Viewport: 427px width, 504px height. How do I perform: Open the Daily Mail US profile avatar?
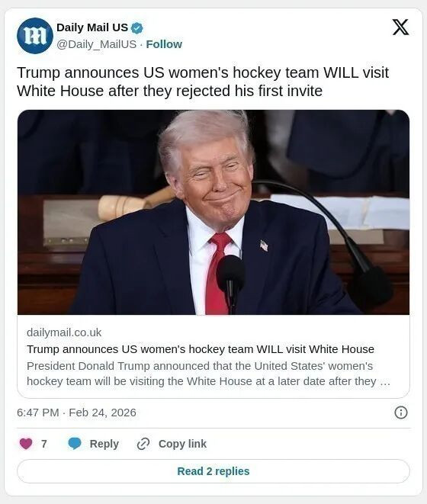point(35,36)
